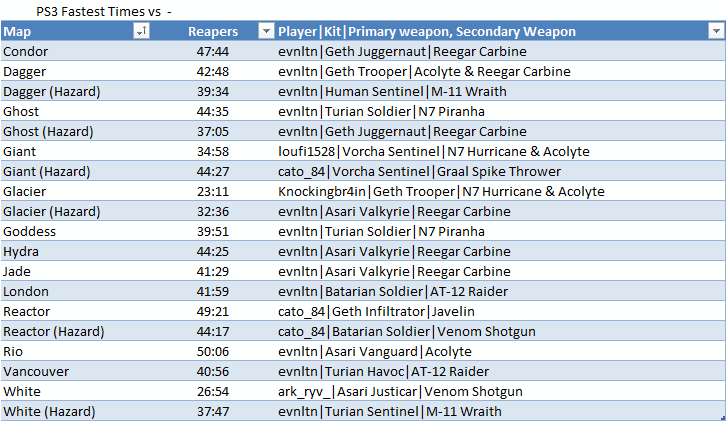The image size is (726, 421).
Task: Click the 40:56 time cell
Action: (x=213, y=371)
